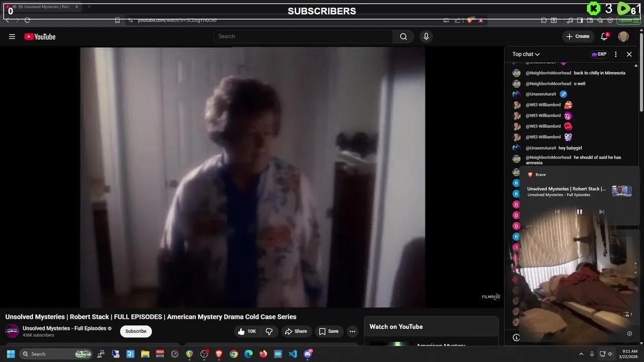Show hidden system tray icons chevron
This screenshot has width=644, height=362.
(x=581, y=354)
